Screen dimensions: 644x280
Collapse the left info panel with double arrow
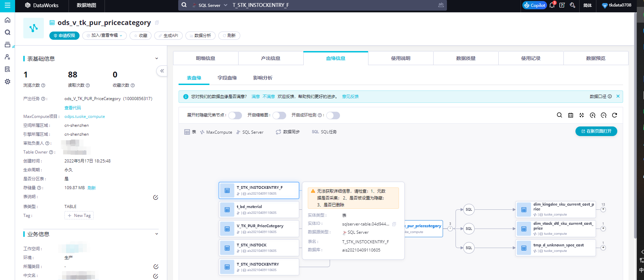pos(162,71)
